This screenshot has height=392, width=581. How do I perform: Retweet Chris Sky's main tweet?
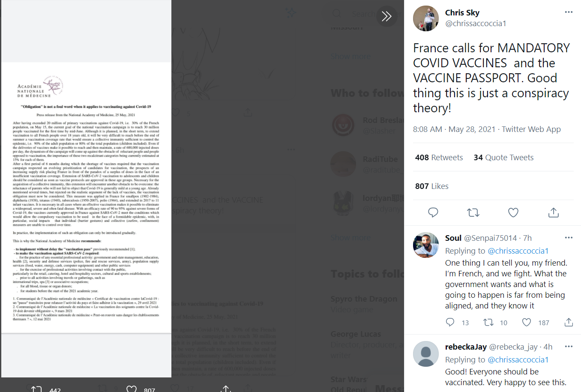coord(473,212)
